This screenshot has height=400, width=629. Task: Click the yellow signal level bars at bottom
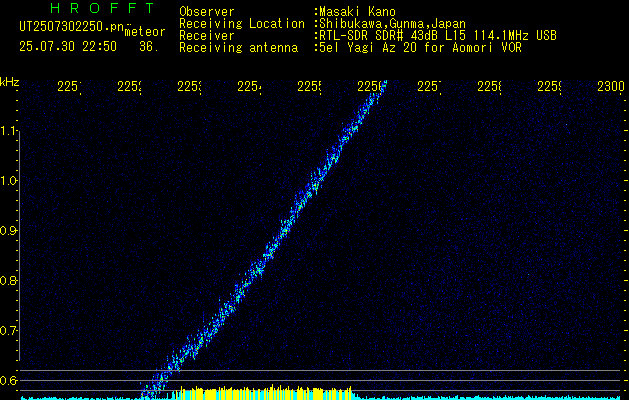[263, 393]
